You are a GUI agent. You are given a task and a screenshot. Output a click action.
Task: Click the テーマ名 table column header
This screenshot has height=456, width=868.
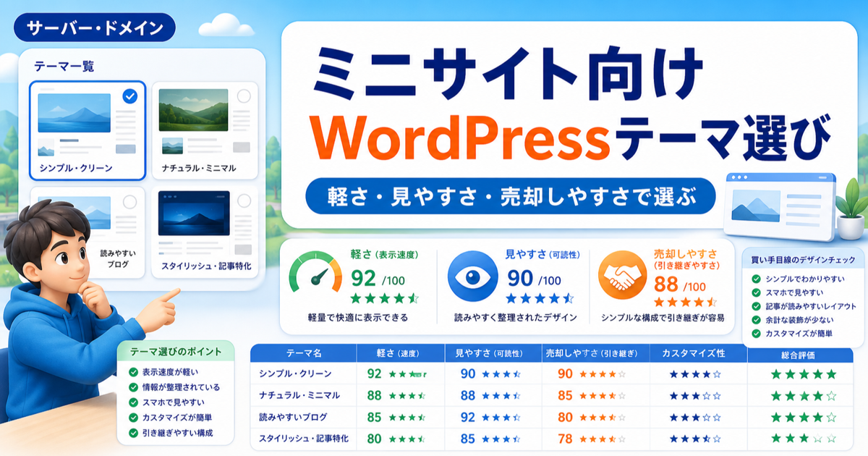click(x=304, y=353)
